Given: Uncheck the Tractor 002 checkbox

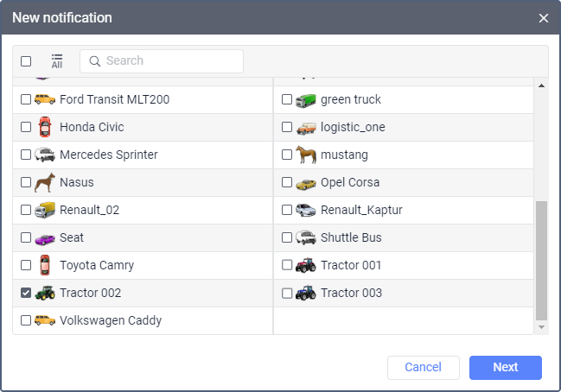Looking at the screenshot, I should coord(26,293).
